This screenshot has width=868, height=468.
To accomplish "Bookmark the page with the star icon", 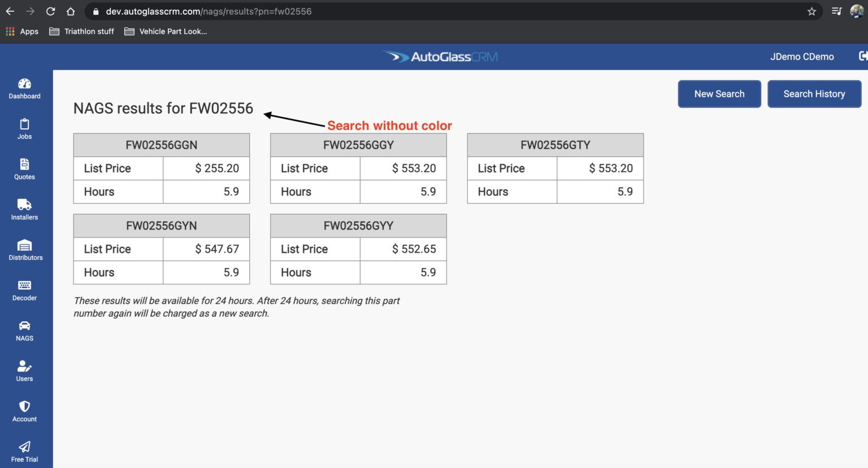I will point(812,11).
